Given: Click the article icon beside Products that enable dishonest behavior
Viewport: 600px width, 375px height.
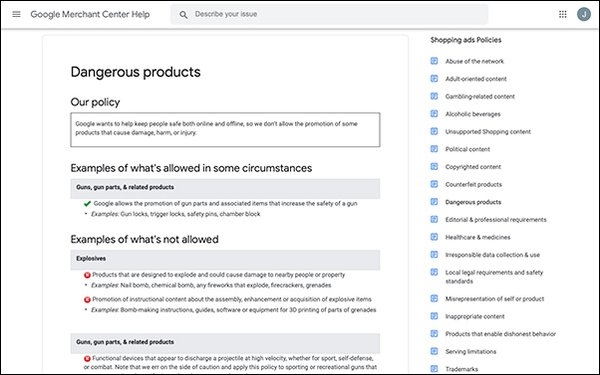Looking at the screenshot, I should click(x=434, y=334).
